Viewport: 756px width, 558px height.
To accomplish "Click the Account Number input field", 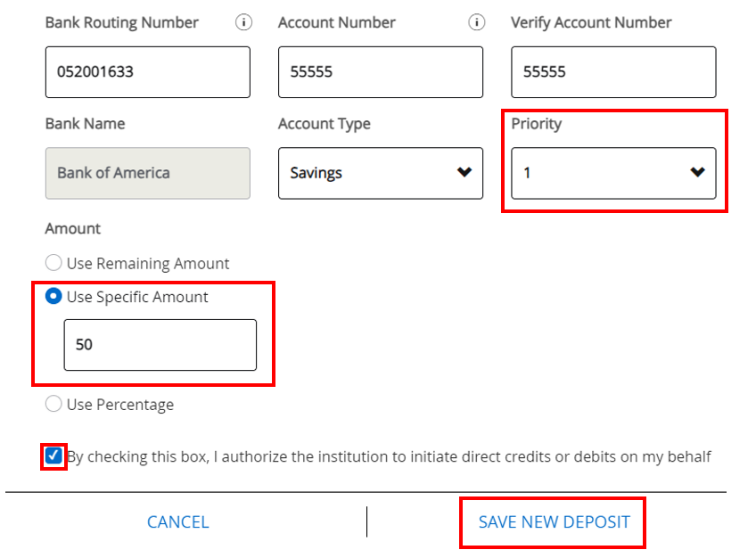I will (x=381, y=71).
